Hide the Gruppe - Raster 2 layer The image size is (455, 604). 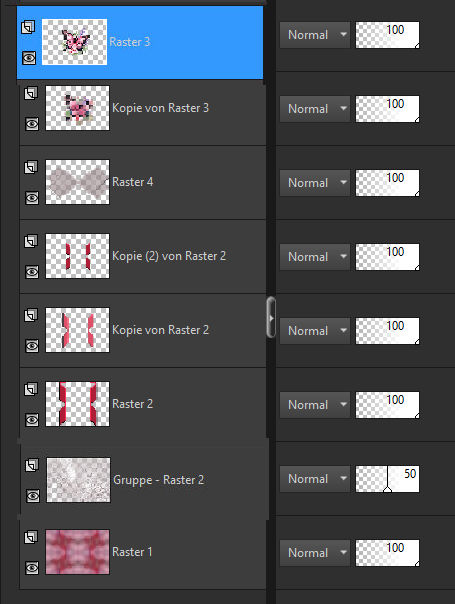[x=33, y=496]
